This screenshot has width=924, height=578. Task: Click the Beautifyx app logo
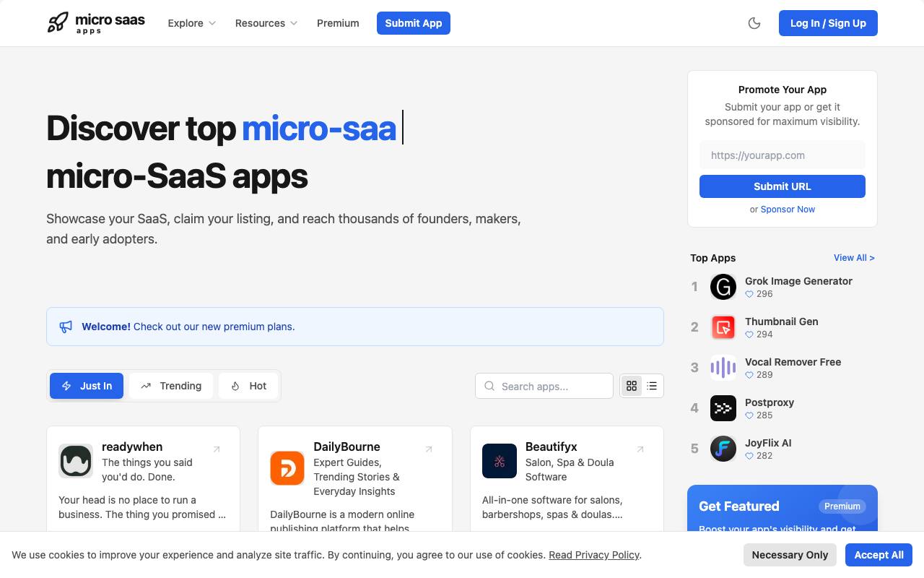[500, 461]
